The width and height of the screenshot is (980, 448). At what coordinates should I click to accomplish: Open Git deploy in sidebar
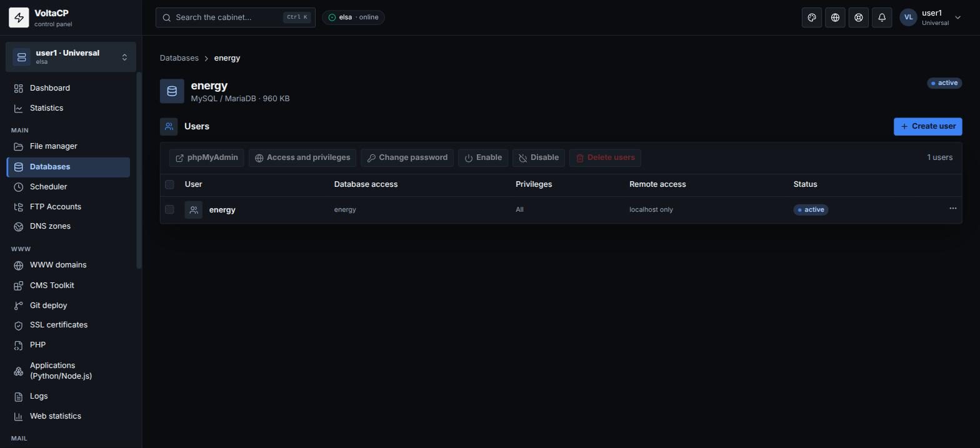pyautogui.click(x=68, y=306)
